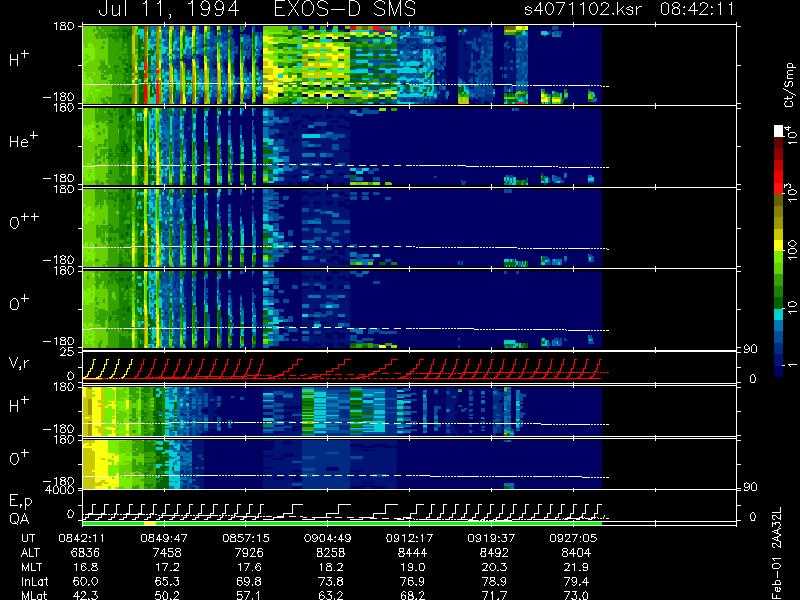Click the MLT value 18.2
This screenshot has width=800, height=600.
coord(331,567)
